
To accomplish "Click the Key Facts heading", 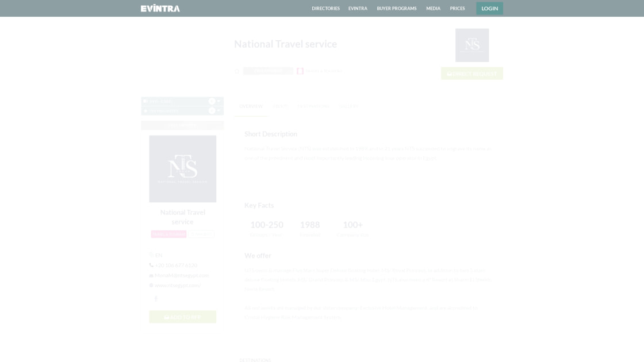I will (x=259, y=205).
